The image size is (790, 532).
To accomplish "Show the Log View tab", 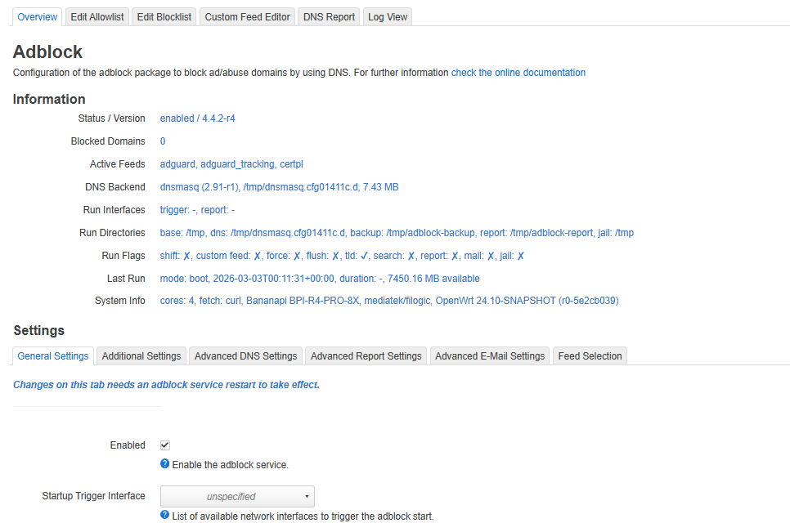I will 387,17.
